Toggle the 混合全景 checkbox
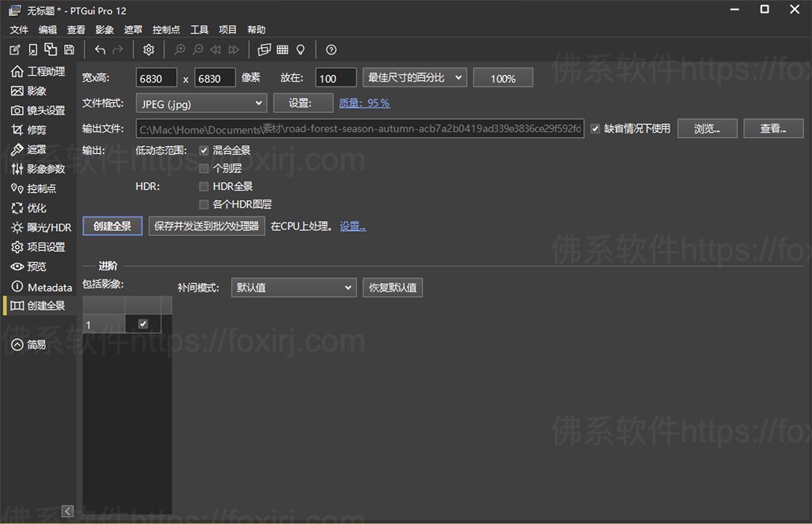The image size is (812, 524). [x=204, y=150]
